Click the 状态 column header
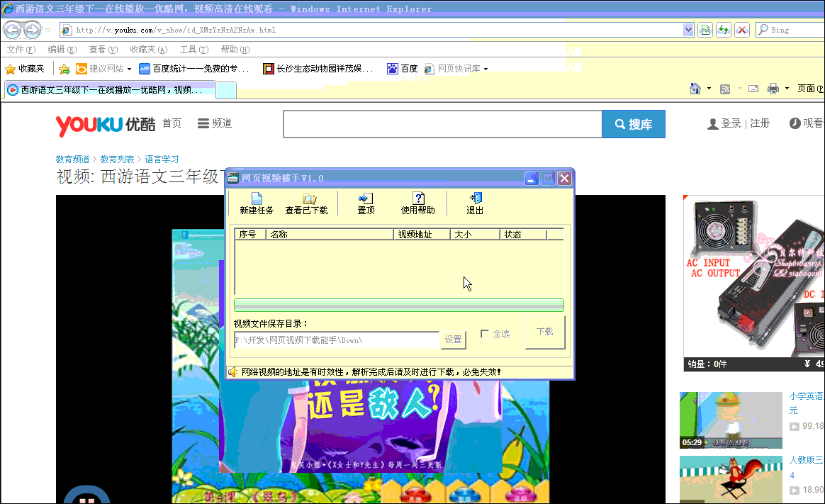The width and height of the screenshot is (825, 504). pyautogui.click(x=523, y=234)
